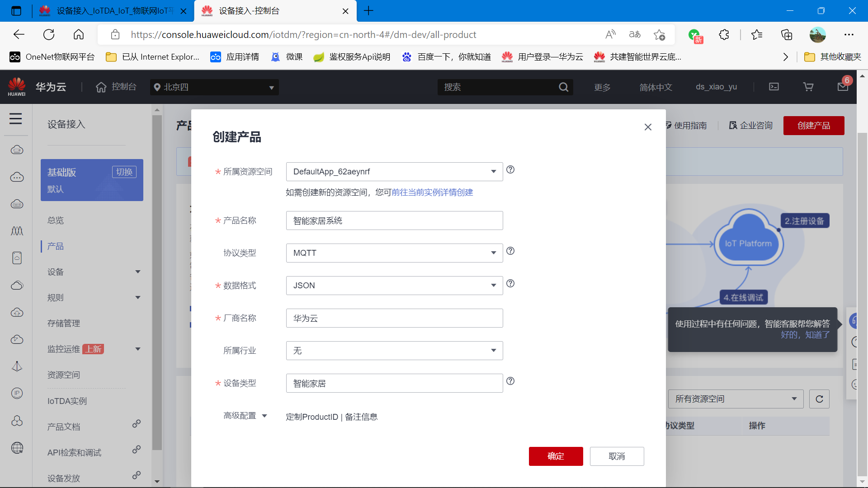Click the 切换 toggle on 基础版 card
The width and height of the screenshot is (868, 488).
point(124,172)
